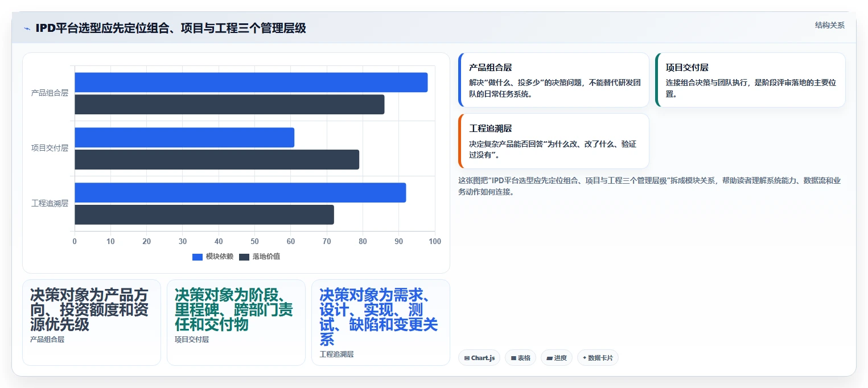Click the dark 产品组合层 chart bar
868x388 pixels.
point(229,105)
